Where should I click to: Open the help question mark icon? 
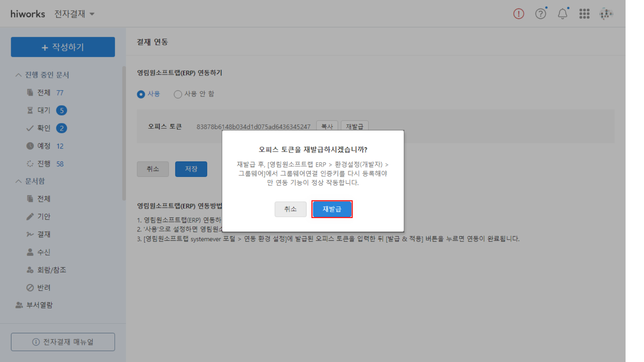tap(541, 14)
